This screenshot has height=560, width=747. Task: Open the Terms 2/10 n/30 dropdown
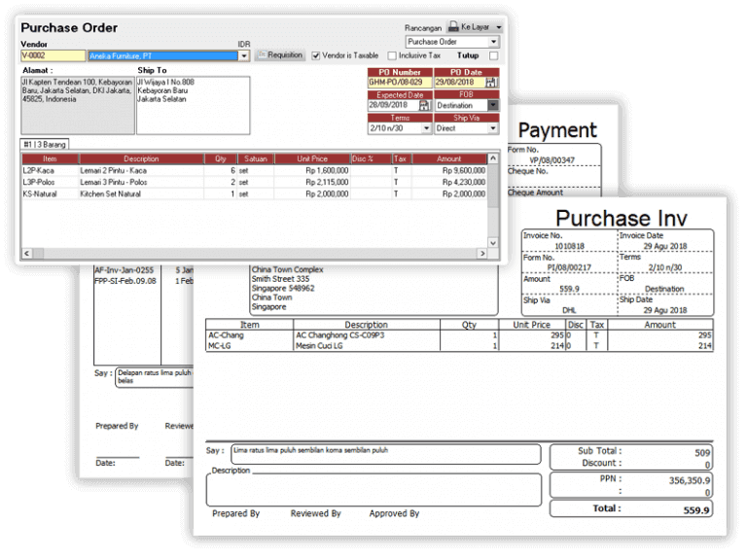426,128
